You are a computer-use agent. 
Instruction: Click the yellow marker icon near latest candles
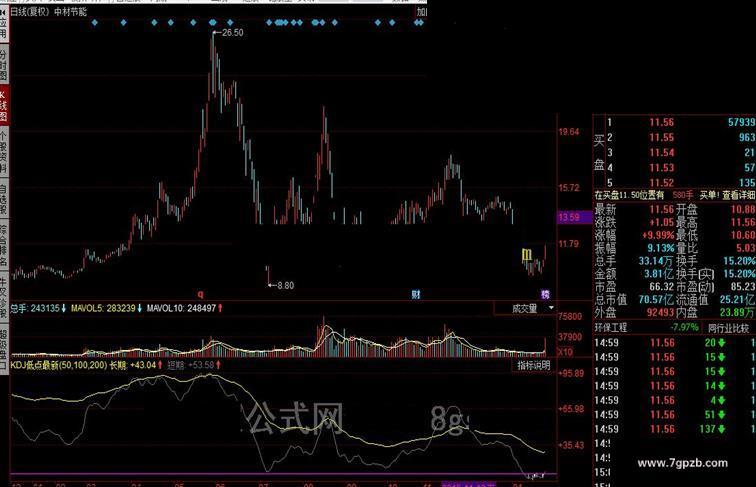527,255
